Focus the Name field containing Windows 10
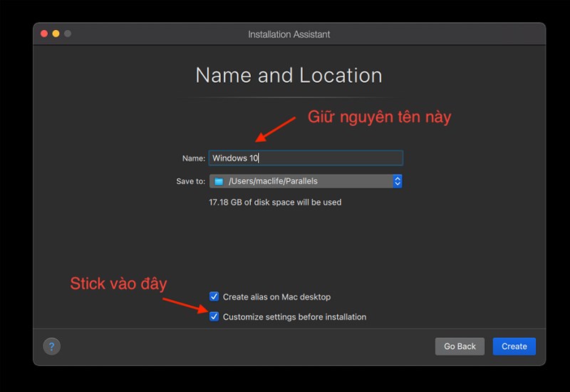Screen dimensions: 570x392 click(x=306, y=158)
